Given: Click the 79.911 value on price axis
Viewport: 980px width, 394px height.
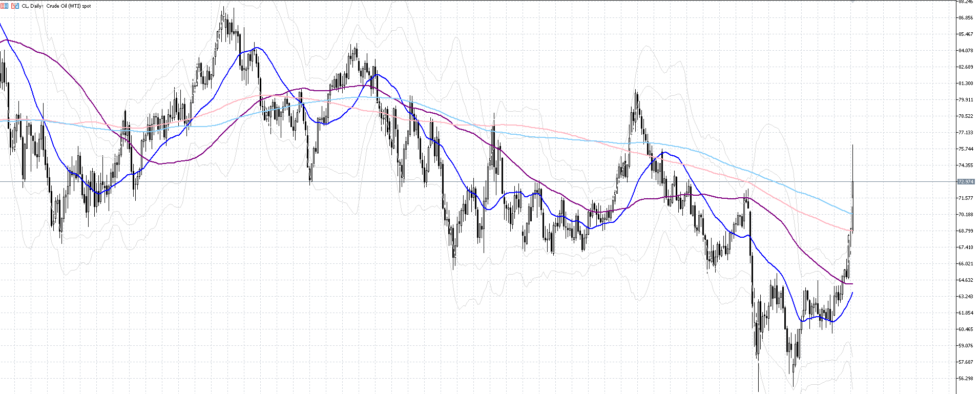Looking at the screenshot, I should click(966, 100).
